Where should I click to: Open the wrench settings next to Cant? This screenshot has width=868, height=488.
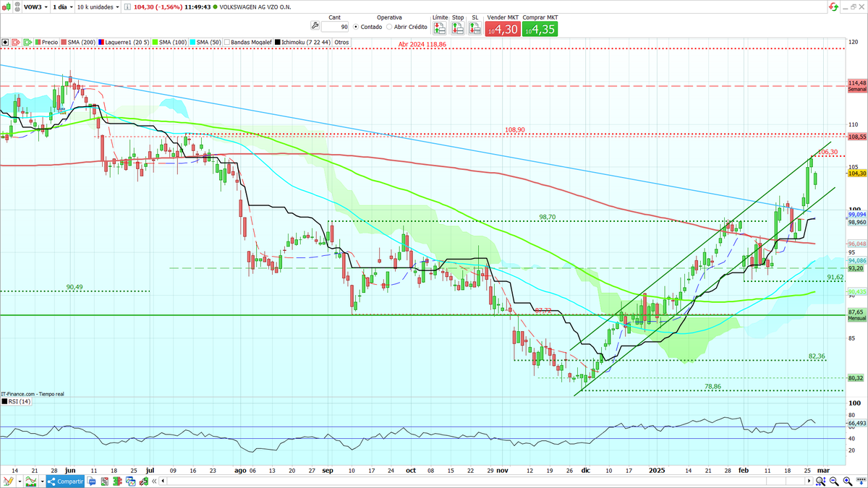(315, 25)
